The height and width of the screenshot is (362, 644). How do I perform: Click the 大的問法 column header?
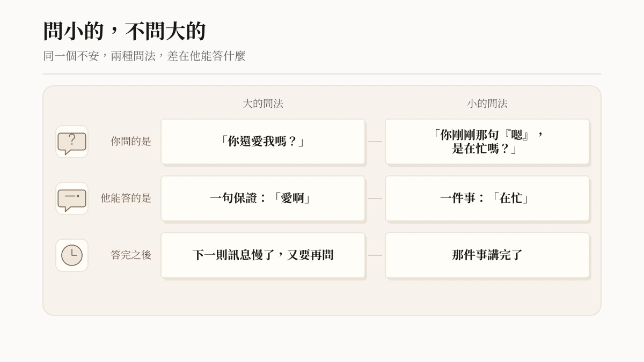point(263,104)
